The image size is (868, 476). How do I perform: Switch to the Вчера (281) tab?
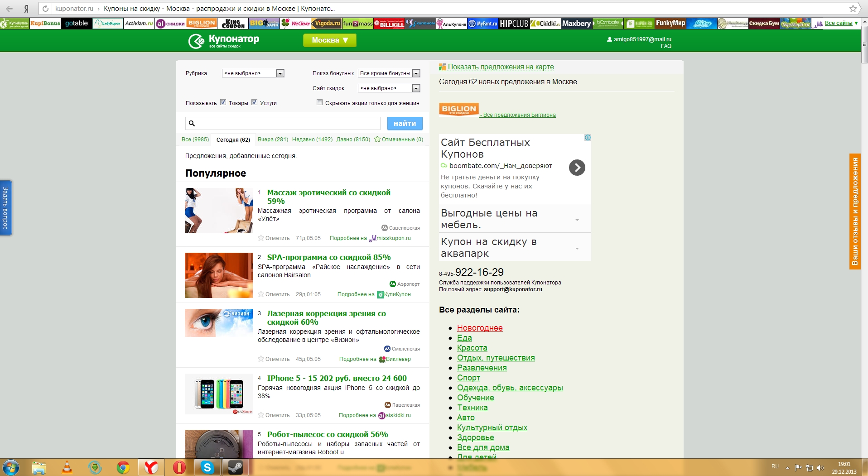(273, 139)
